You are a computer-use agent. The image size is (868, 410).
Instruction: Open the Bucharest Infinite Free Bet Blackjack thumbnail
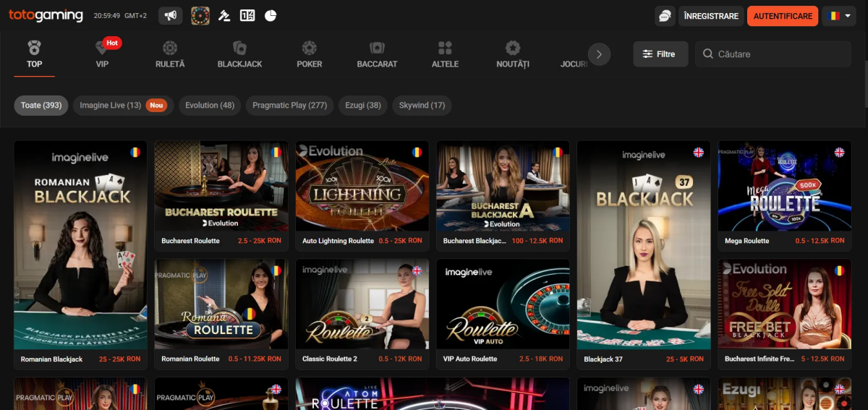pos(785,304)
